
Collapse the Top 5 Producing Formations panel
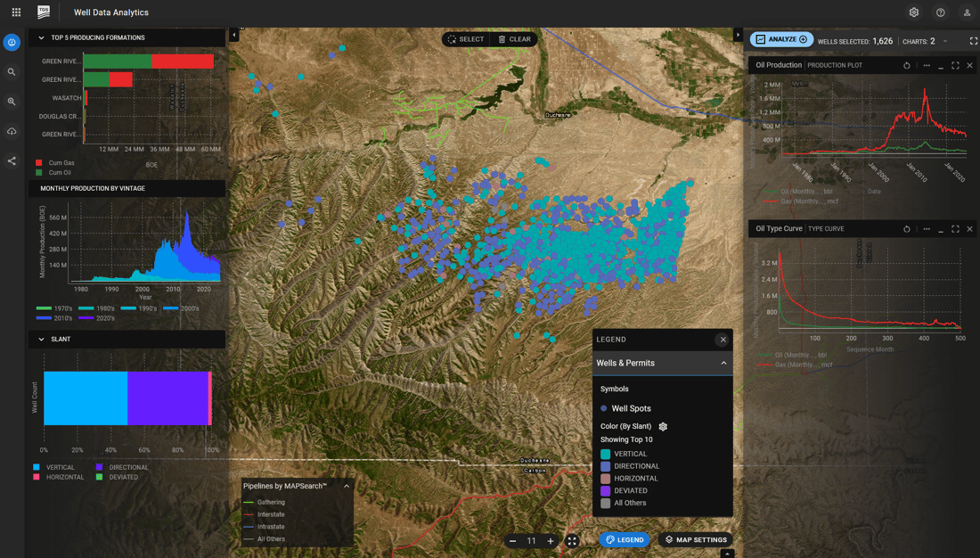point(41,38)
